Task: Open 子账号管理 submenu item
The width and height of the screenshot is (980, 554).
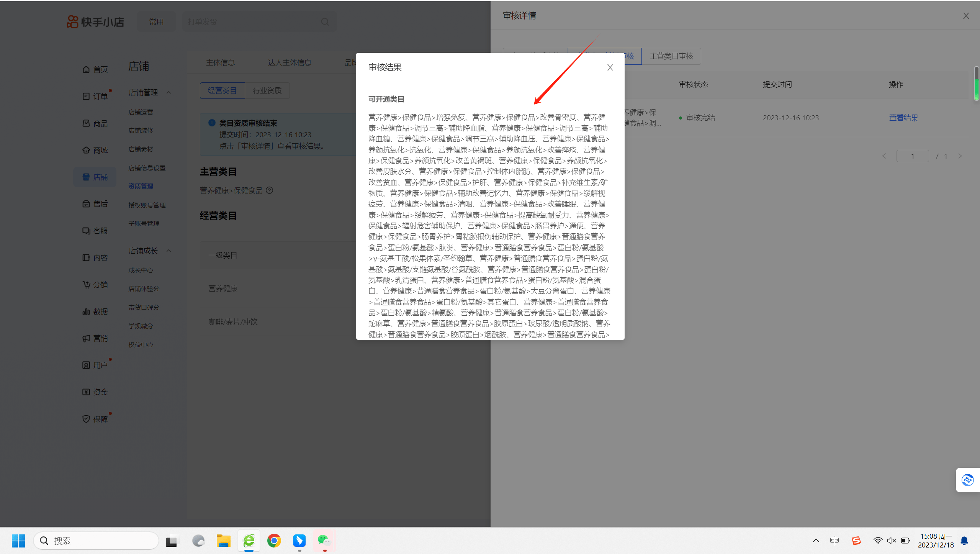Action: click(144, 223)
